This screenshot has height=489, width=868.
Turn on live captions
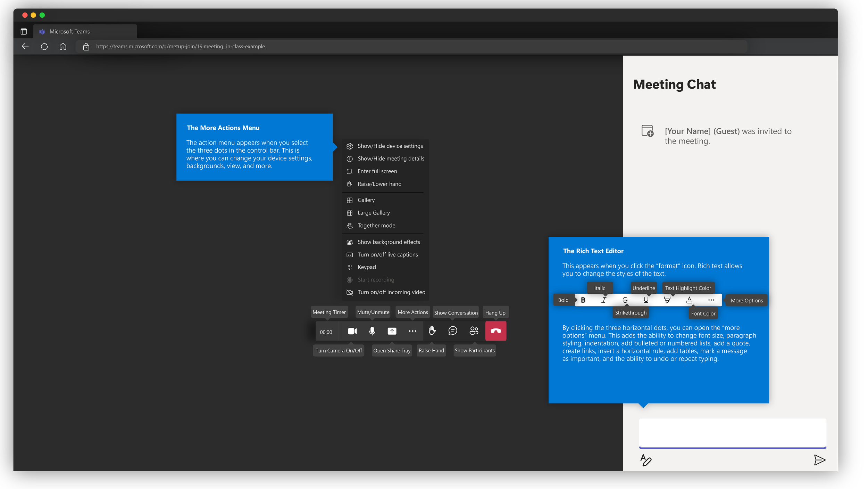387,254
